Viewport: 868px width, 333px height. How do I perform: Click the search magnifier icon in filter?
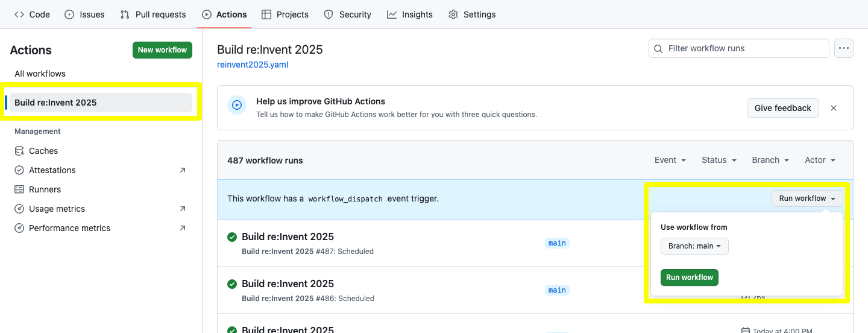coord(659,48)
